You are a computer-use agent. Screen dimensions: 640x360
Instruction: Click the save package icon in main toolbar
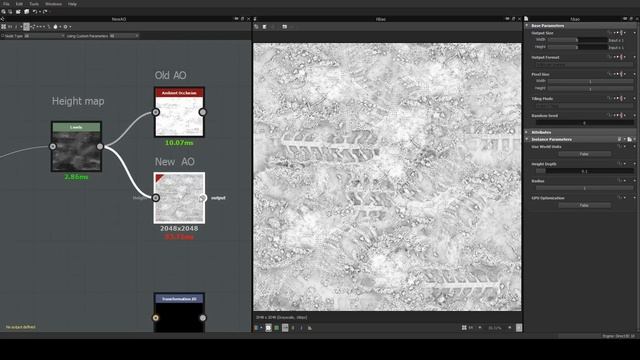(x=27, y=12)
